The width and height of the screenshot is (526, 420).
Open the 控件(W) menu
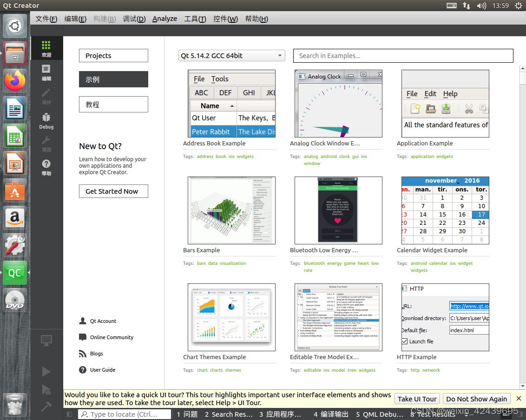(225, 19)
